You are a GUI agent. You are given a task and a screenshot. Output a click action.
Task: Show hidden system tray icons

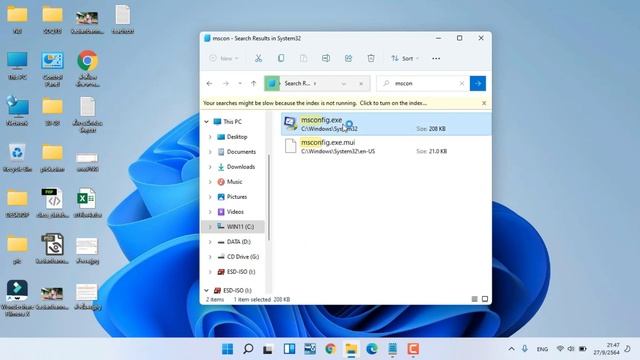coord(511,349)
